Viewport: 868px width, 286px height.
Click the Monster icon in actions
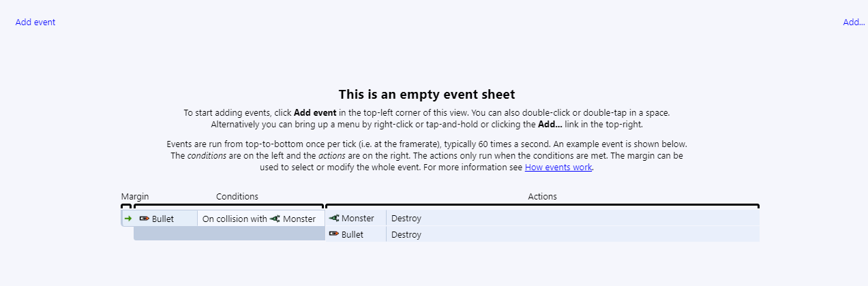coord(334,219)
